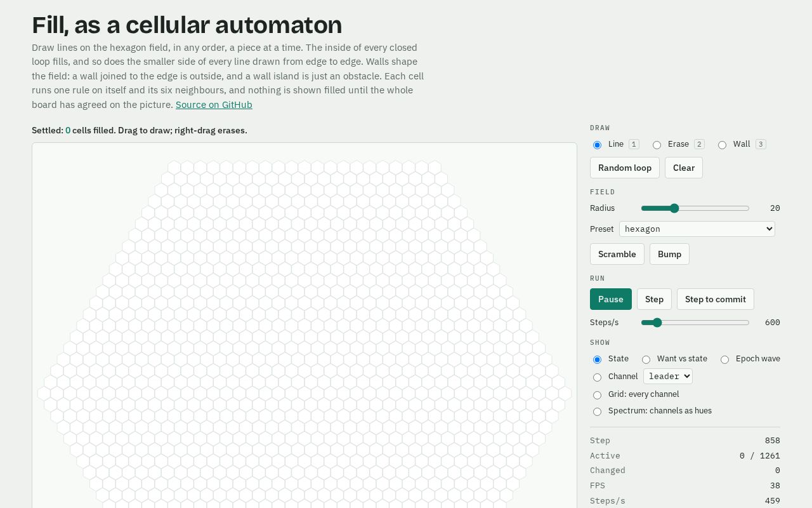This screenshot has width=812, height=508.
Task: Select the Erase draw mode radio
Action: coord(657,145)
